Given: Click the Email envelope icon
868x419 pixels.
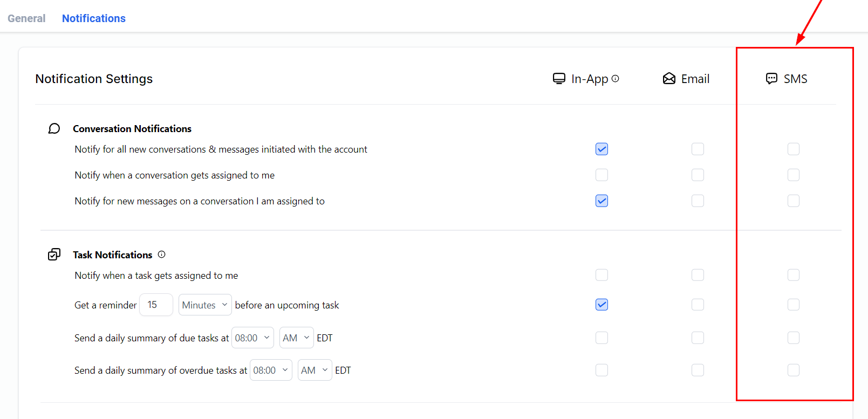Looking at the screenshot, I should (669, 79).
